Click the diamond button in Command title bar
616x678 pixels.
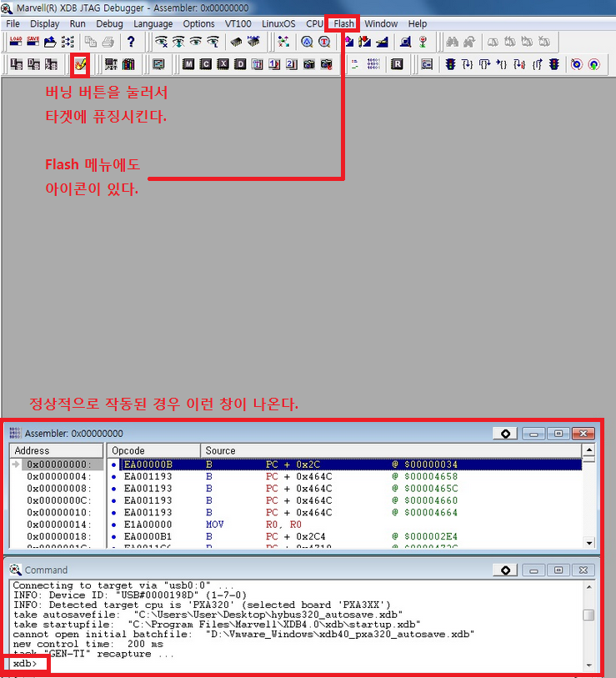click(x=505, y=570)
